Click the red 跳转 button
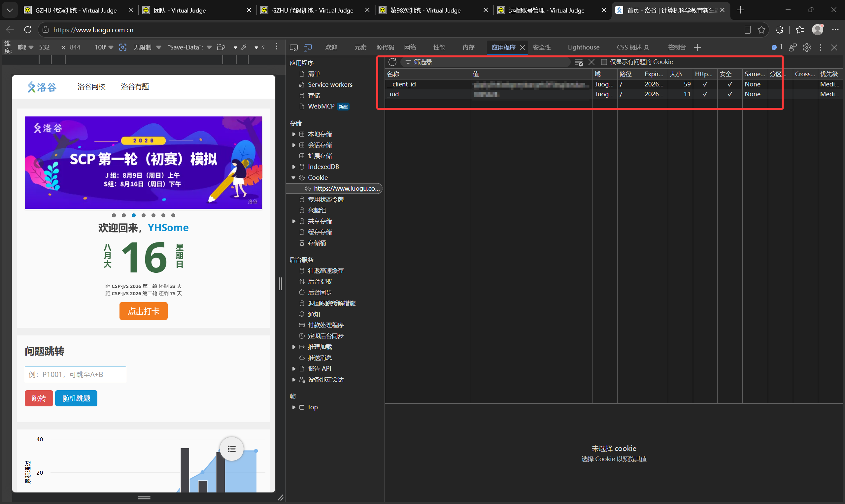This screenshot has width=845, height=504. pyautogui.click(x=39, y=398)
